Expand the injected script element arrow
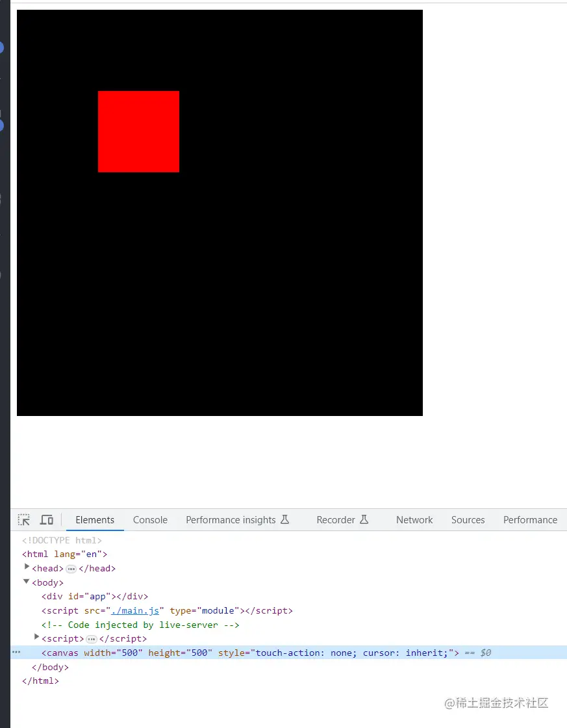The height and width of the screenshot is (728, 567). (x=36, y=638)
